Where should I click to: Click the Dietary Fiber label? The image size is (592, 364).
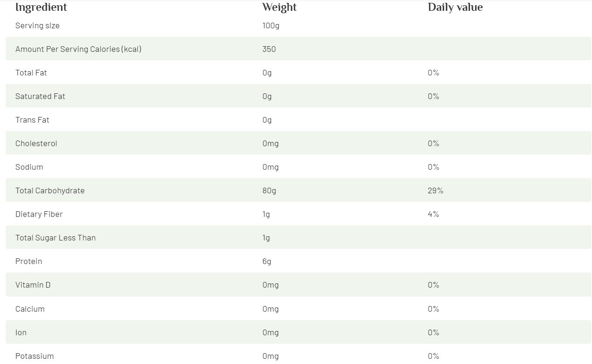click(39, 214)
